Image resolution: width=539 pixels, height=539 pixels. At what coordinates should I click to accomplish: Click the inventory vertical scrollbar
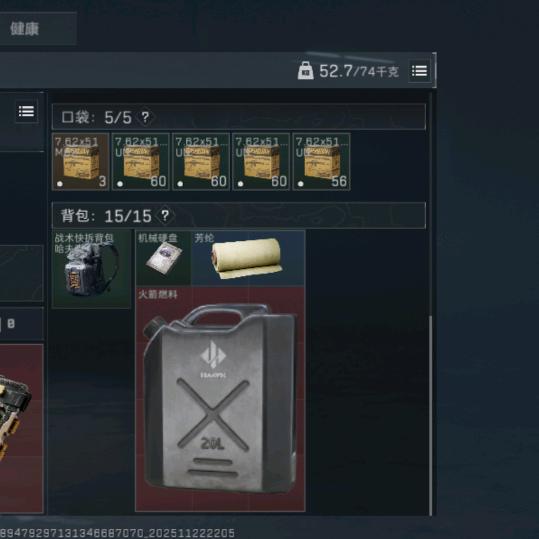[431, 414]
